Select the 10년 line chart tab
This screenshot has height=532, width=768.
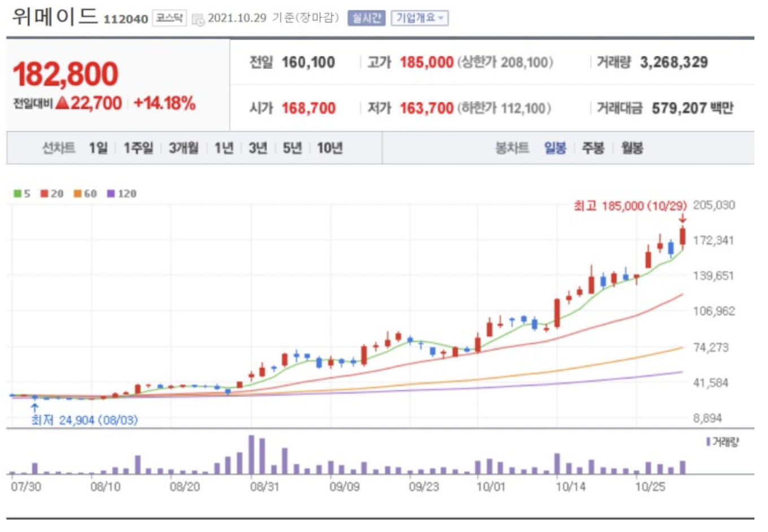click(330, 148)
